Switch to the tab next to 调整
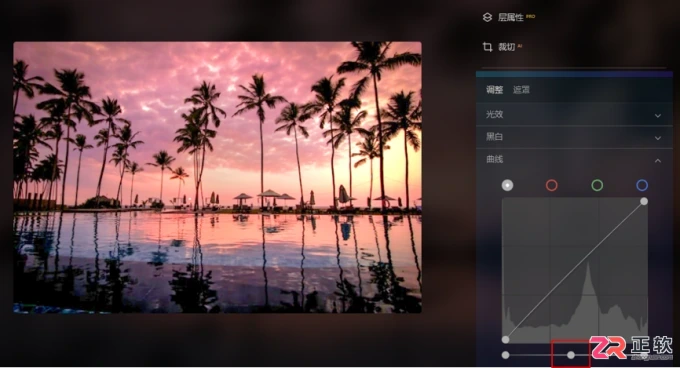The width and height of the screenshot is (680, 368). [521, 90]
